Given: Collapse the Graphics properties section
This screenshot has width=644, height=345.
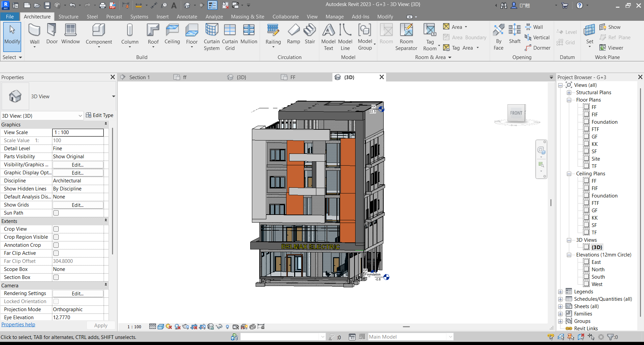Looking at the screenshot, I should 106,124.
